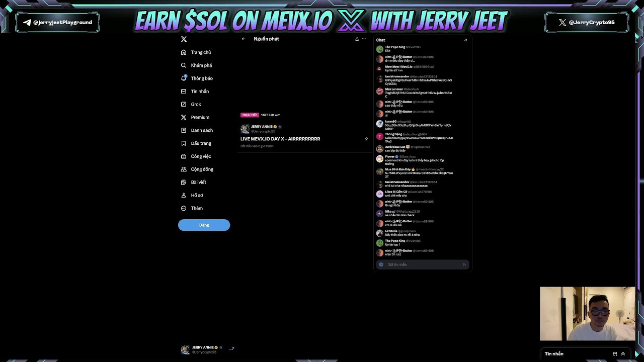The width and height of the screenshot is (644, 362).
Task: Open JERRY ANNIE account avatar at bottom
Action: point(185,349)
